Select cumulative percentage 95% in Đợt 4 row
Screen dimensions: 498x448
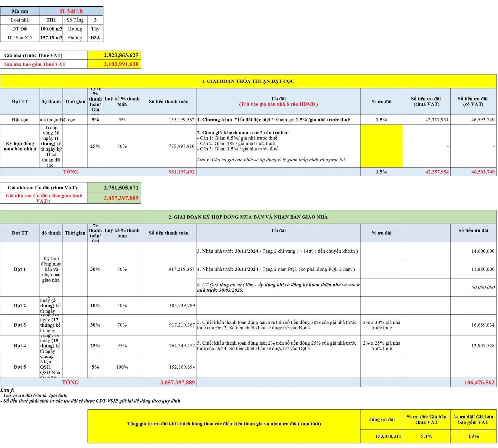coord(122,346)
